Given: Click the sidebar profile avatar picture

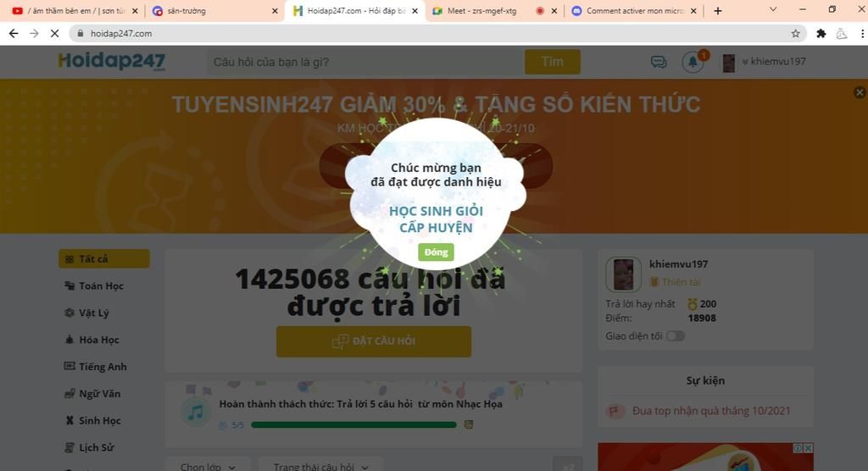Looking at the screenshot, I should [x=623, y=274].
